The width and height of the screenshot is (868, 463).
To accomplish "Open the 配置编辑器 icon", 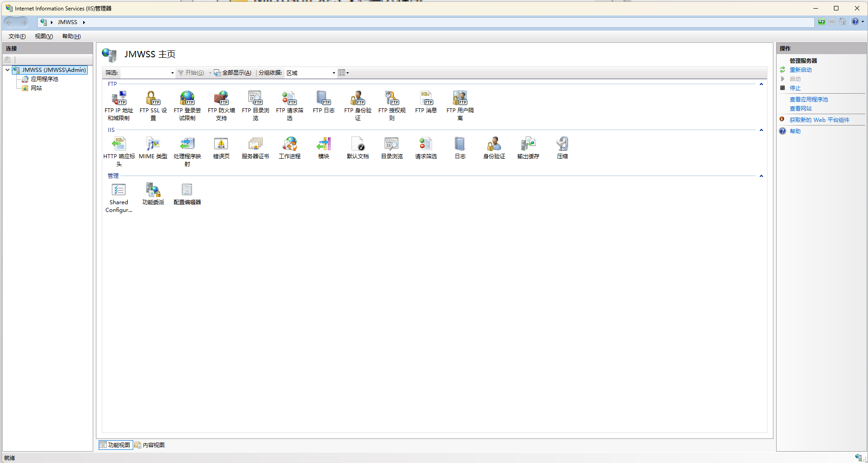I will [x=187, y=191].
